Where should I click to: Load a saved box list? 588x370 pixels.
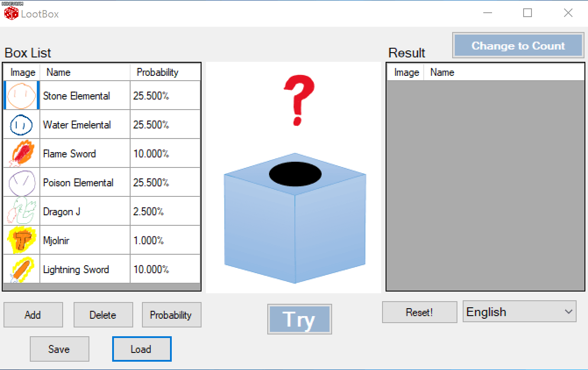point(142,349)
